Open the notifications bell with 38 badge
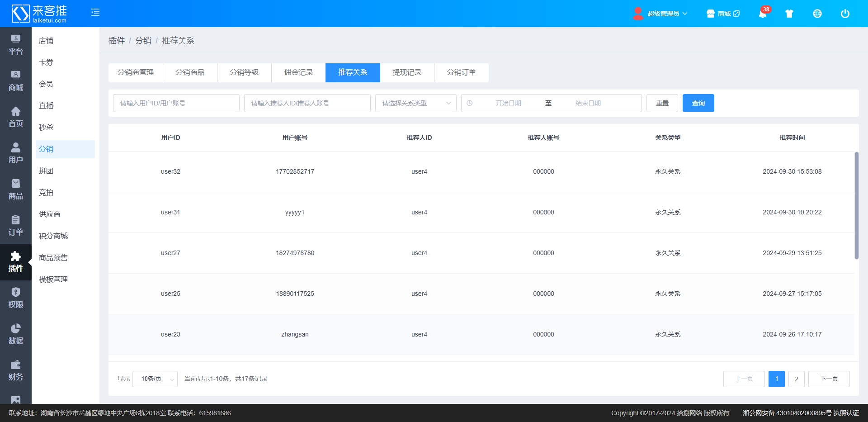 point(762,14)
